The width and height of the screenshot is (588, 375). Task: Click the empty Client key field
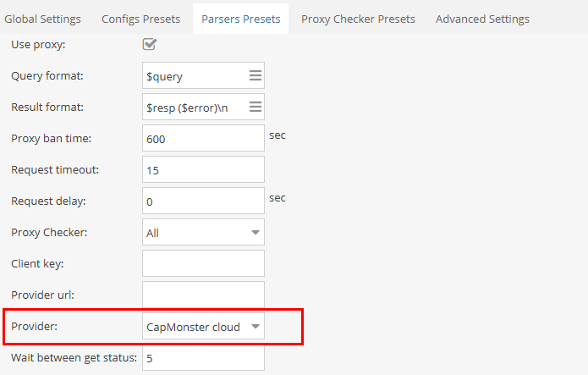tap(203, 263)
